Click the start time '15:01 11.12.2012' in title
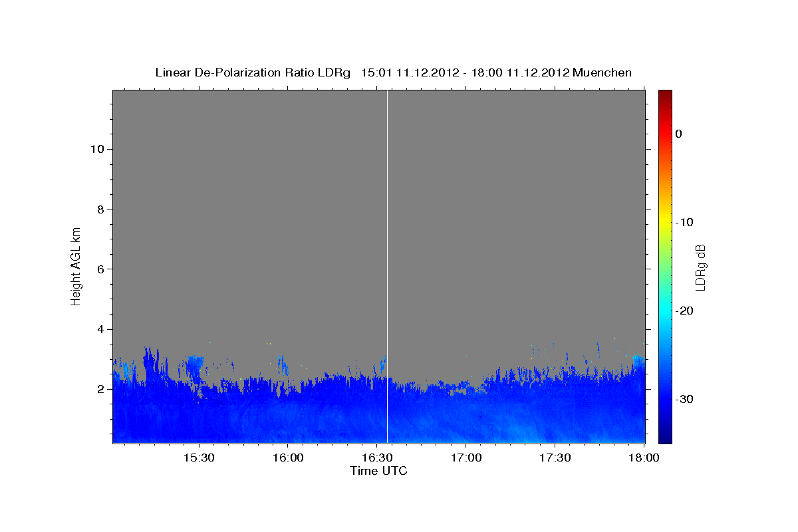798x532 pixels. (x=410, y=72)
